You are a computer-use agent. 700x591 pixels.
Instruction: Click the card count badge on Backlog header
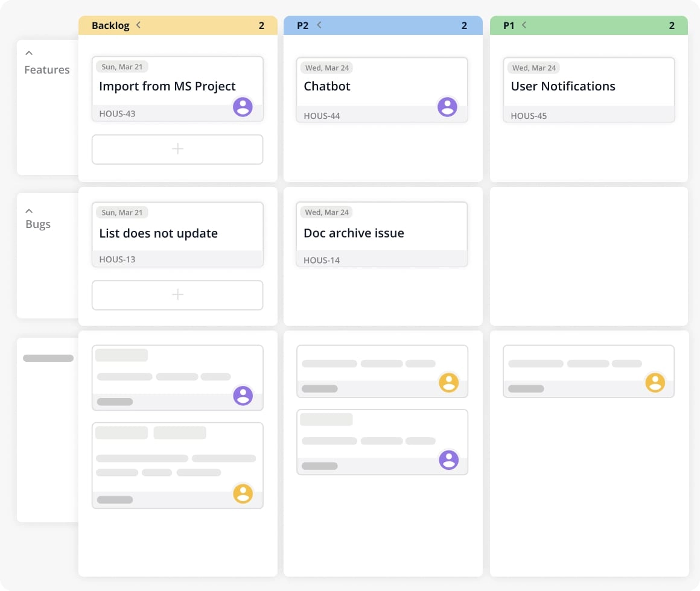(x=261, y=25)
